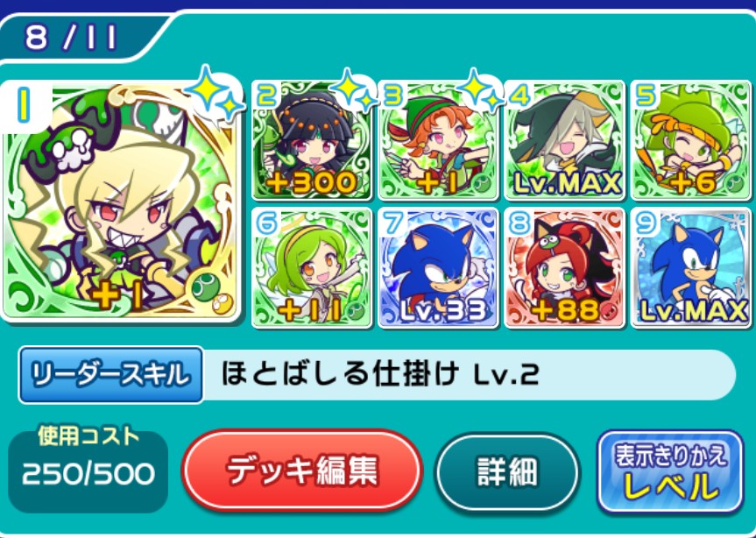Tap the 8 / 11 deck page indicator
This screenshot has width=756, height=538.
(x=71, y=38)
